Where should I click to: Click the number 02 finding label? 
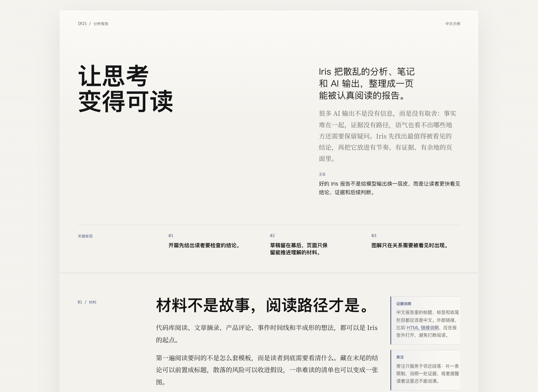272,236
